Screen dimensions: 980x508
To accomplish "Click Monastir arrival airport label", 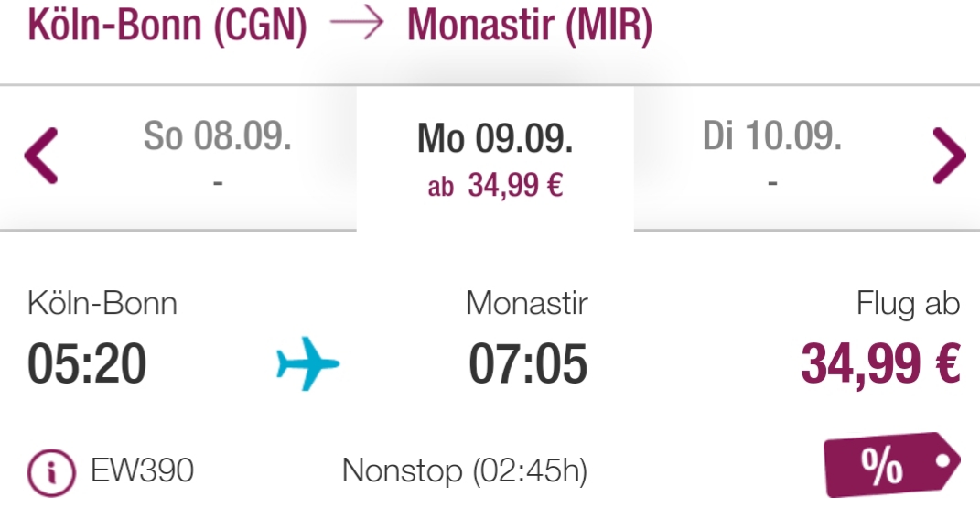I will coord(527,304).
